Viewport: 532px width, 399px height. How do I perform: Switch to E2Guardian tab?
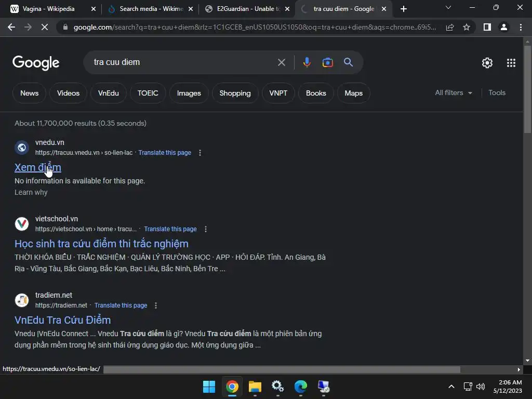[x=248, y=9]
